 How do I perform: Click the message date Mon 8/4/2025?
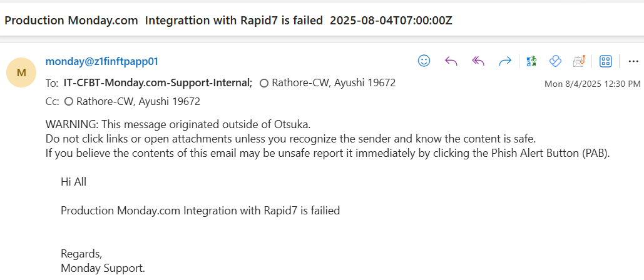point(592,84)
